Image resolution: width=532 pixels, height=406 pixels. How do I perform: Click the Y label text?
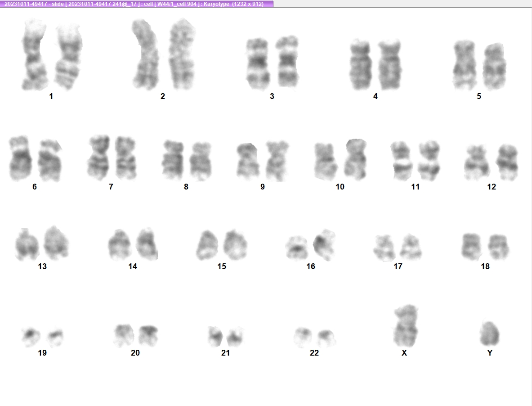click(490, 353)
